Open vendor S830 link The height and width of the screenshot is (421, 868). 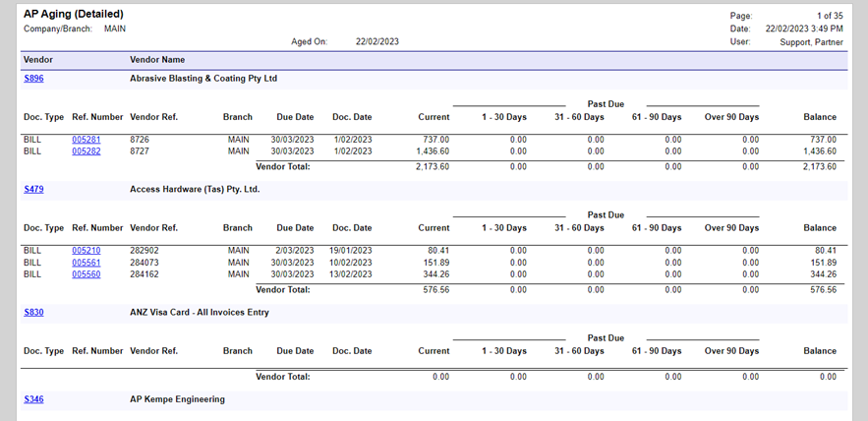(x=33, y=313)
